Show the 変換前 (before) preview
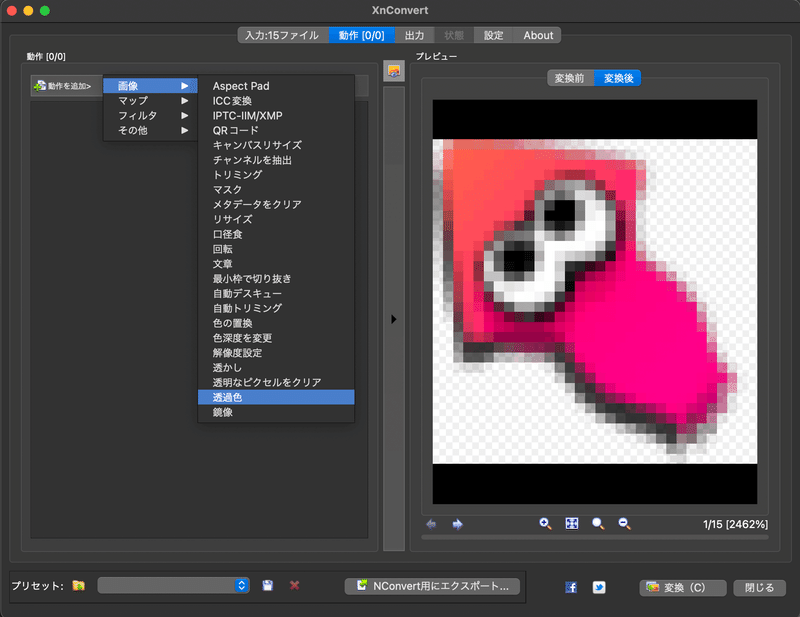 [x=570, y=78]
